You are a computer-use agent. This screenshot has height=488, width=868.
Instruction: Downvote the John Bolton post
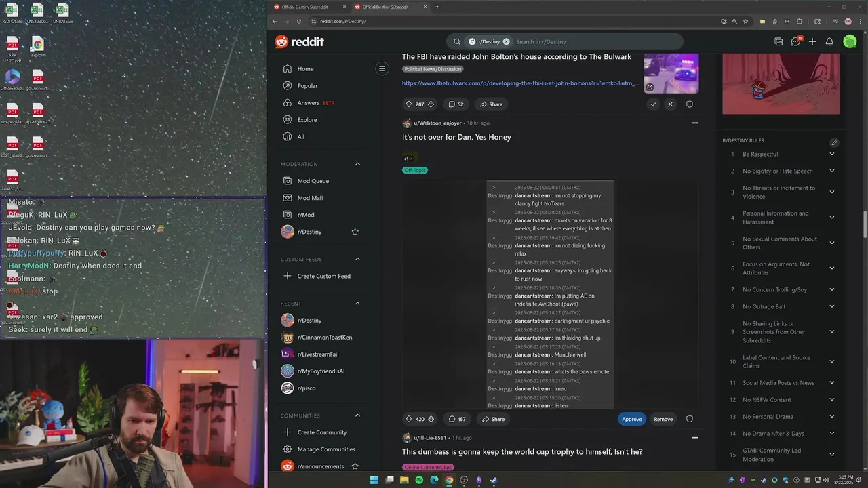coord(431,104)
